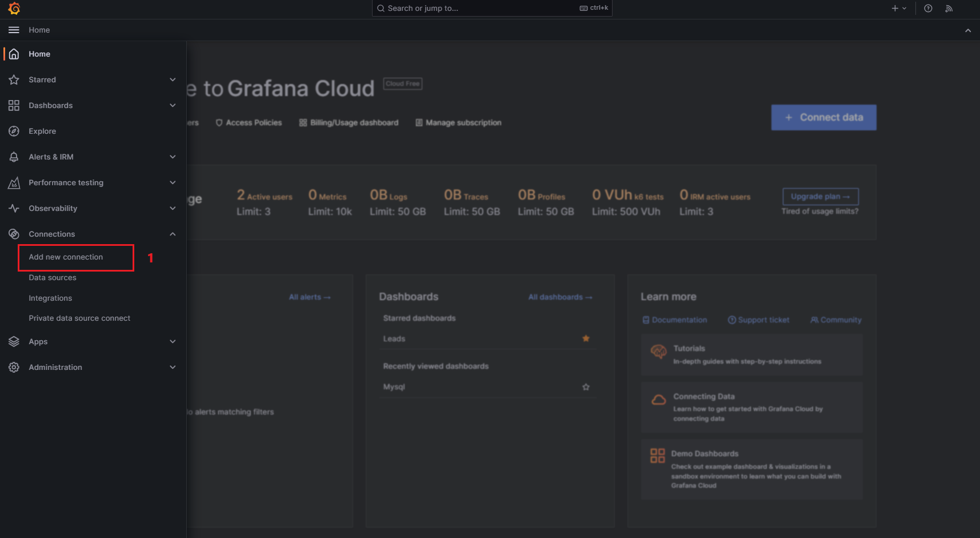Click the Tutorials card icon

point(659,352)
